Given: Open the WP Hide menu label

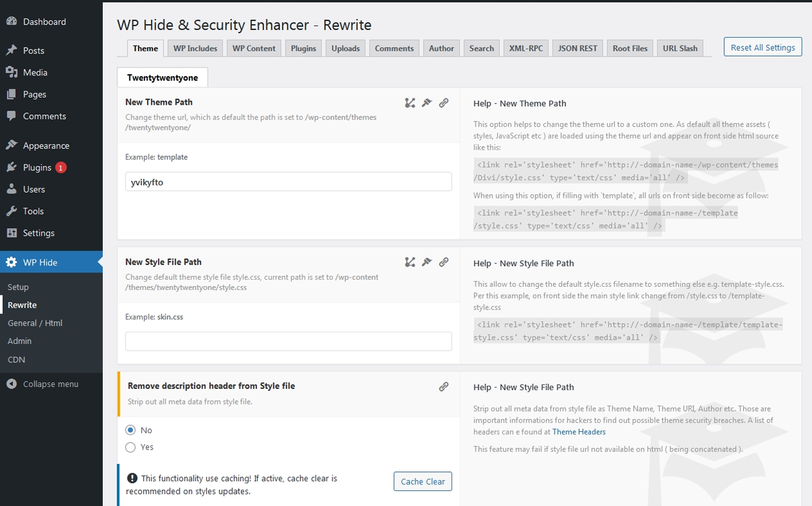Looking at the screenshot, I should click(40, 262).
